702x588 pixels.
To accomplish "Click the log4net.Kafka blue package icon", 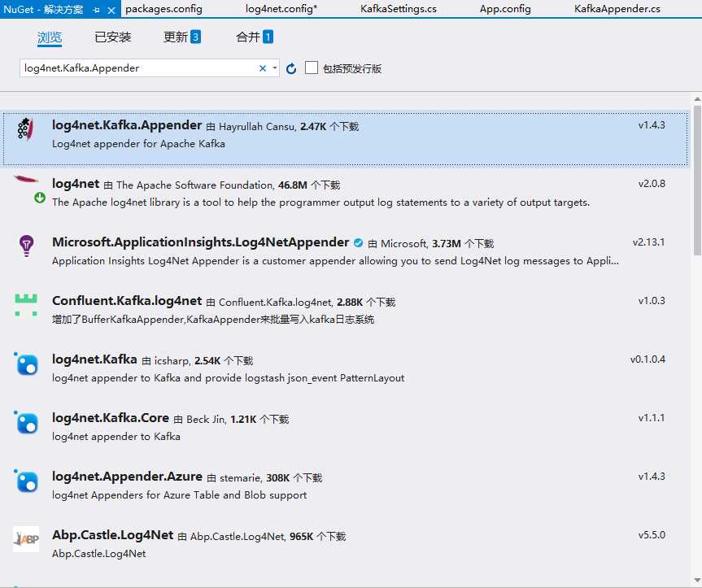I will click(x=26, y=364).
